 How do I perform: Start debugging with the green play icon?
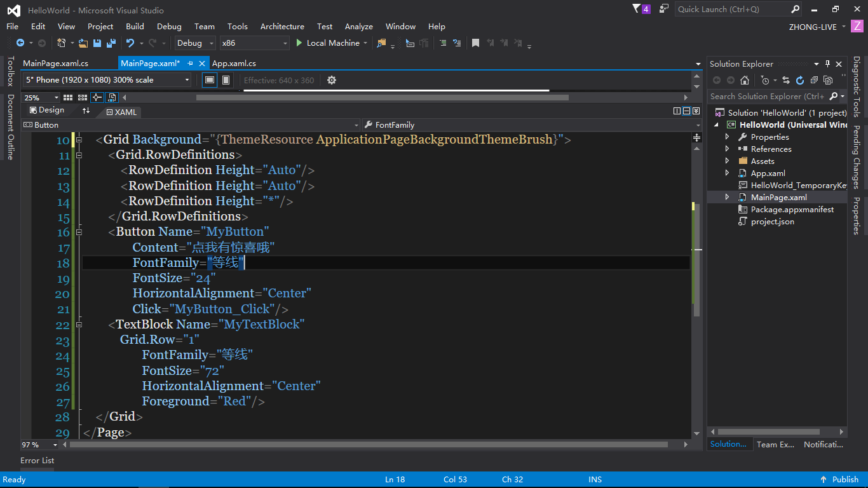coord(299,43)
